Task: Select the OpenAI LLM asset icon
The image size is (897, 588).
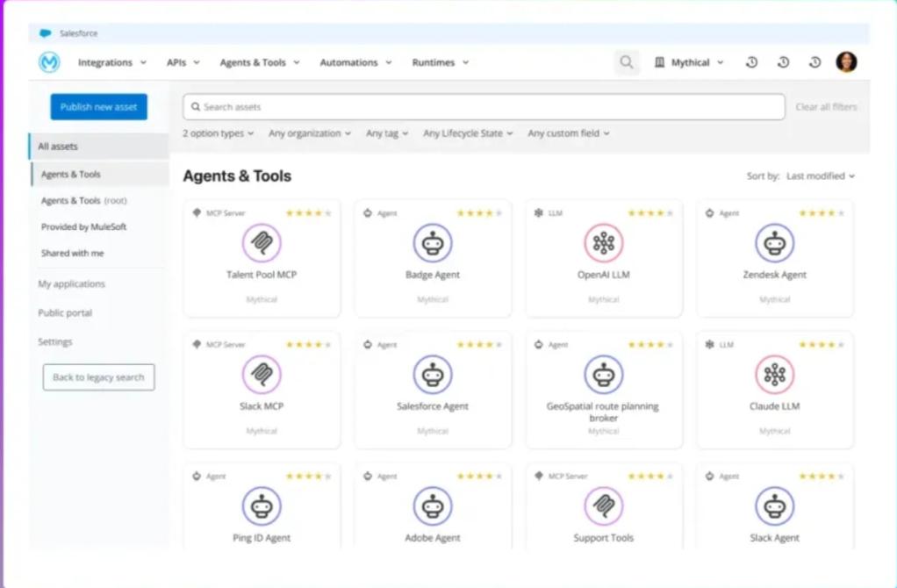Action: click(603, 243)
